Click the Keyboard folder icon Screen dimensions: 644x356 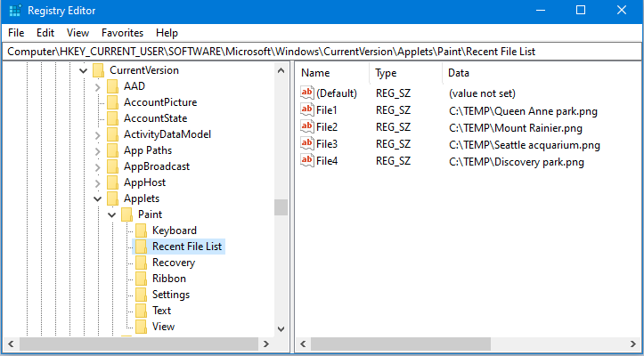click(x=141, y=231)
